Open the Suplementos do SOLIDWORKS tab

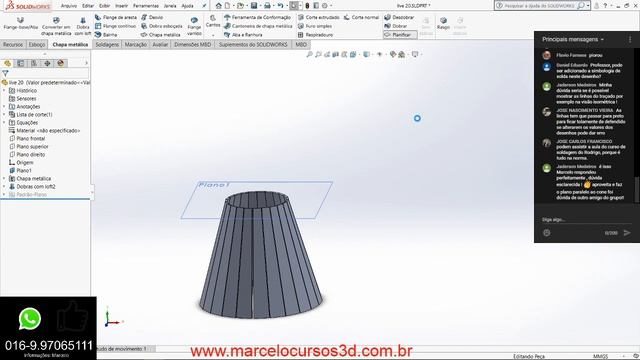tap(253, 44)
